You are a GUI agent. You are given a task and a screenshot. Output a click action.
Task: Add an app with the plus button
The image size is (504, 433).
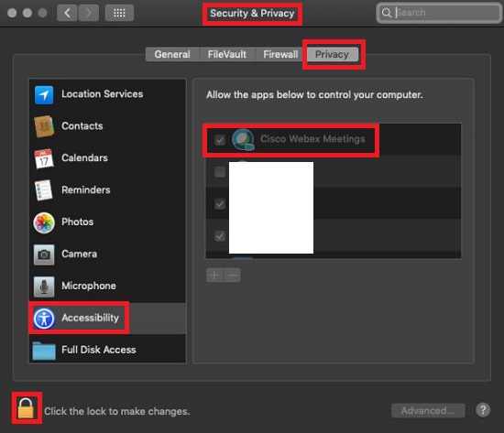[x=214, y=275]
